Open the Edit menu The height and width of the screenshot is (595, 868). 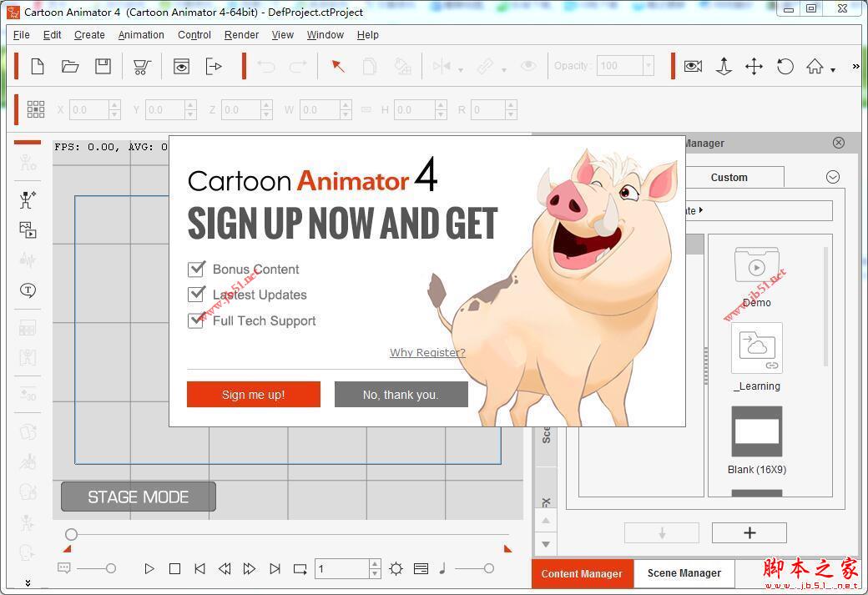pos(52,35)
